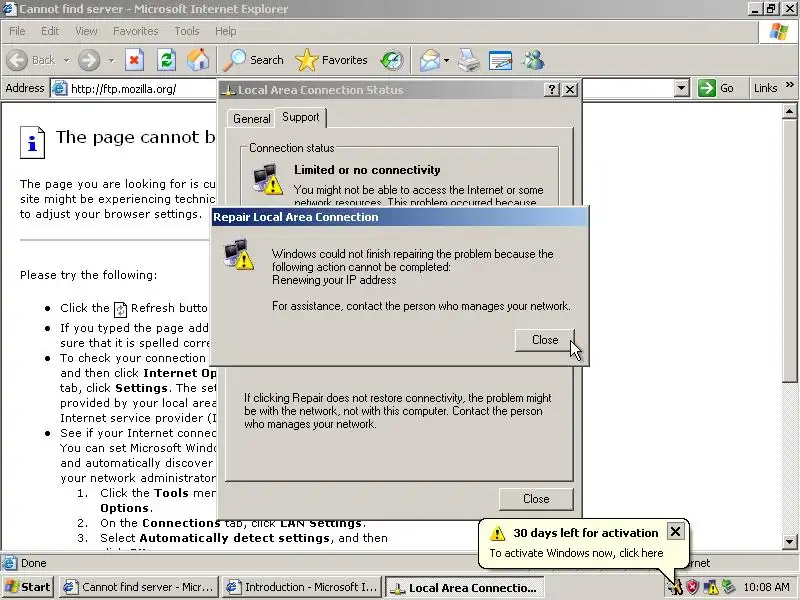Click Close in Repair Local Area Connection dialog
The height and width of the screenshot is (600, 800).
click(545, 340)
